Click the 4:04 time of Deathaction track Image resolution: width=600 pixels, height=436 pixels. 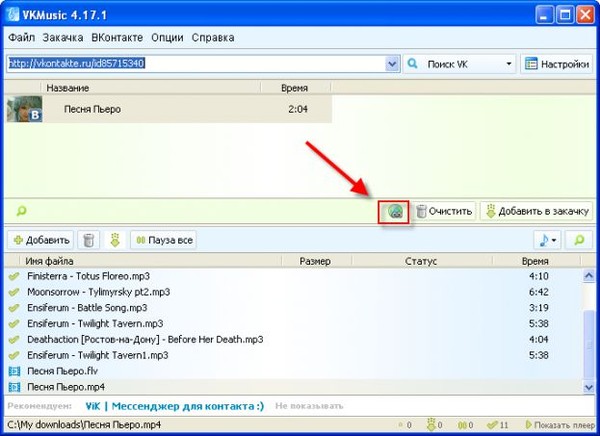539,340
